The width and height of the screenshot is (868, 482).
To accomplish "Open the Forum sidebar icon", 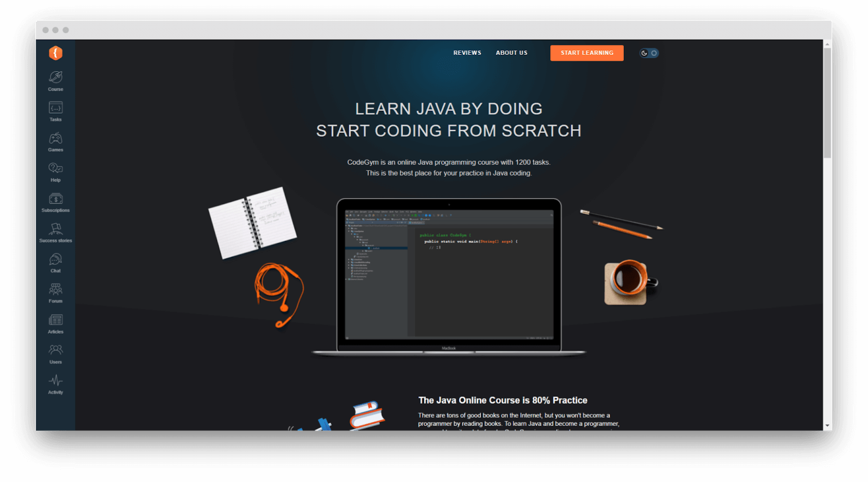I will (x=55, y=289).
